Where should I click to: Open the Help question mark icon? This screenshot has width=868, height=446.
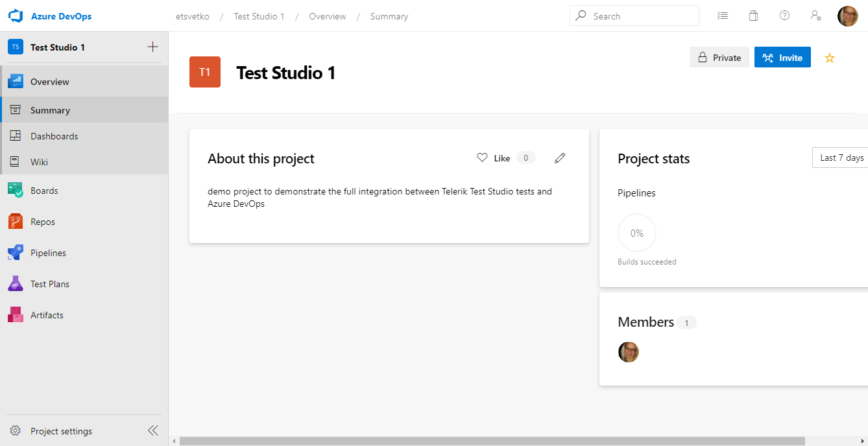point(784,16)
